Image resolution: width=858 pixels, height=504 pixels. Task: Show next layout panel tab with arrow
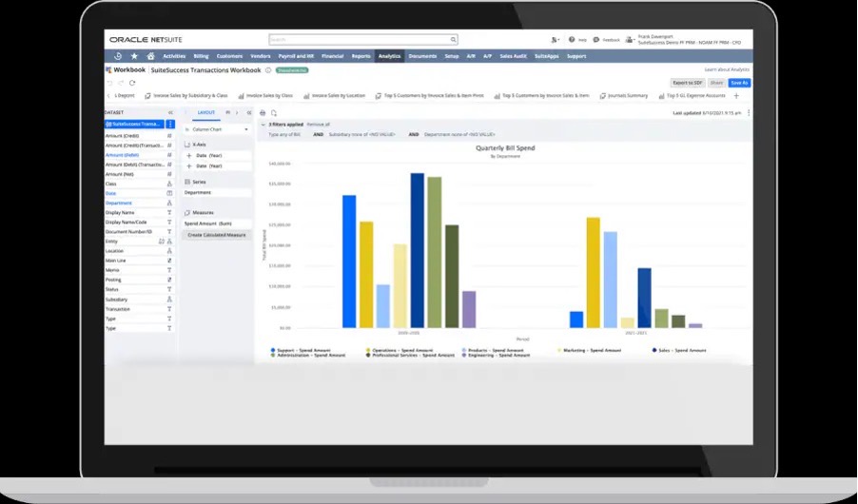(x=237, y=113)
